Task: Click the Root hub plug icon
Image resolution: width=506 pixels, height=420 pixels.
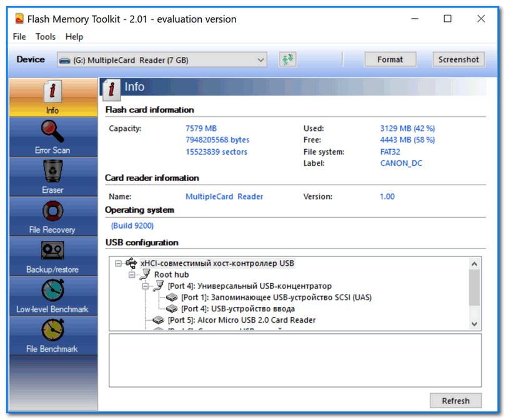Action: click(145, 275)
